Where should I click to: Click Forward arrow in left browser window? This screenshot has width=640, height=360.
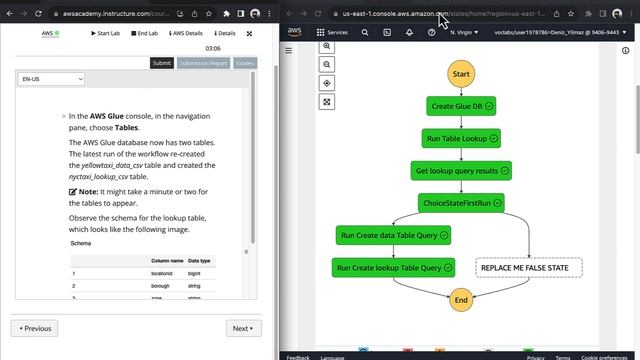pyautogui.click(x=24, y=13)
